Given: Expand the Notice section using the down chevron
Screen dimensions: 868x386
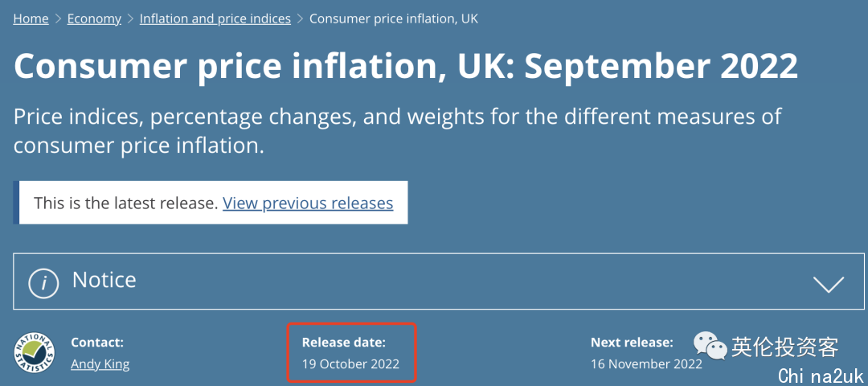Looking at the screenshot, I should (x=829, y=284).
